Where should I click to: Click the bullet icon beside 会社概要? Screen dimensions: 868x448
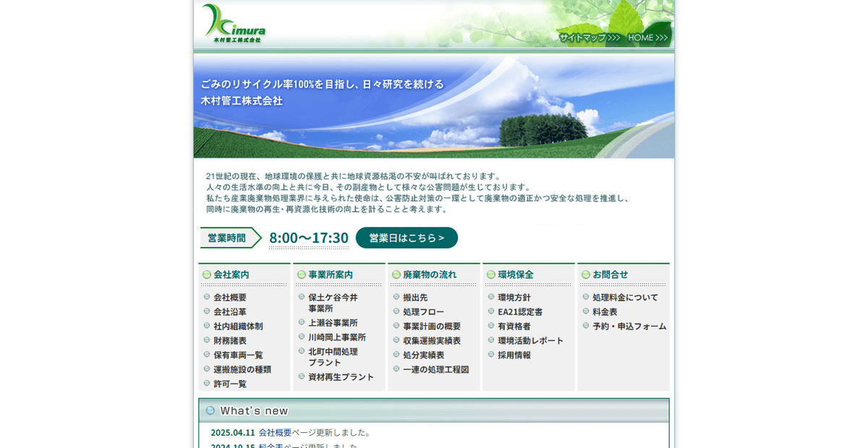pos(207,297)
